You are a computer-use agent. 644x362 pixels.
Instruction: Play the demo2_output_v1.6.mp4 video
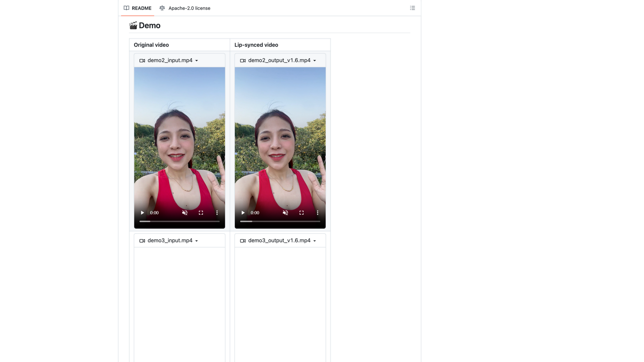point(243,213)
